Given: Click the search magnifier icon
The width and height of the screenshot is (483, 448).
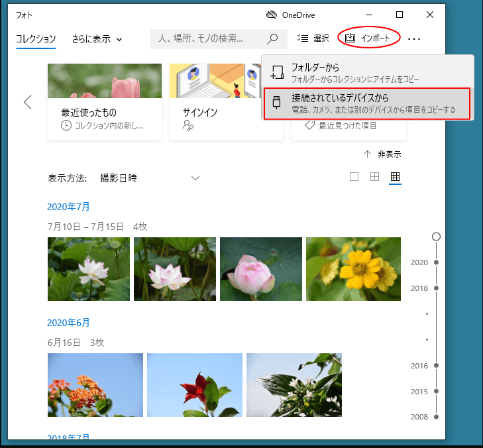Looking at the screenshot, I should (x=272, y=39).
